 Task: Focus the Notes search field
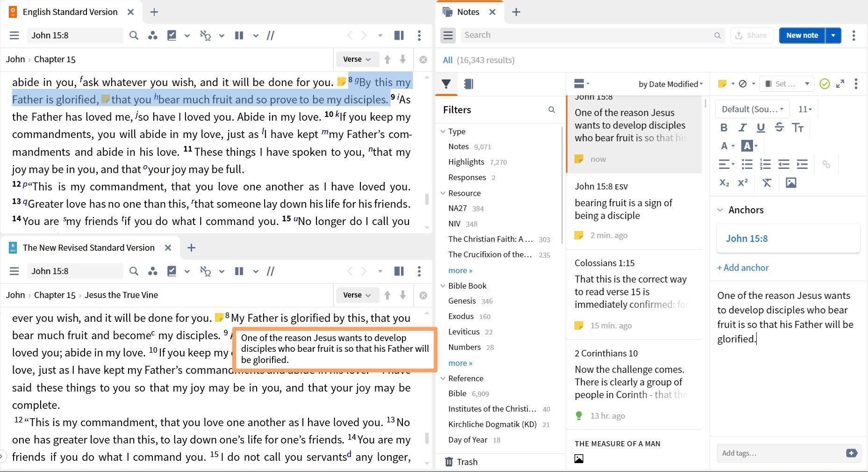point(593,36)
